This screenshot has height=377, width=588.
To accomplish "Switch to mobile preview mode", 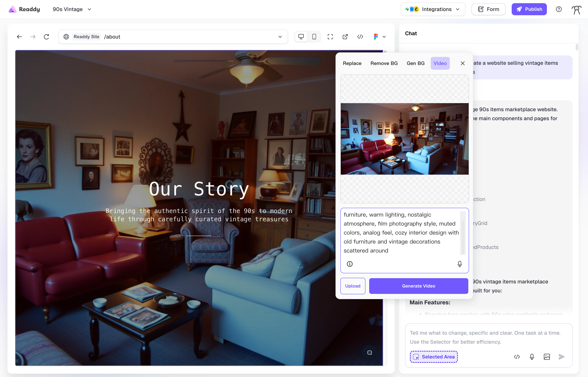I will pyautogui.click(x=314, y=37).
